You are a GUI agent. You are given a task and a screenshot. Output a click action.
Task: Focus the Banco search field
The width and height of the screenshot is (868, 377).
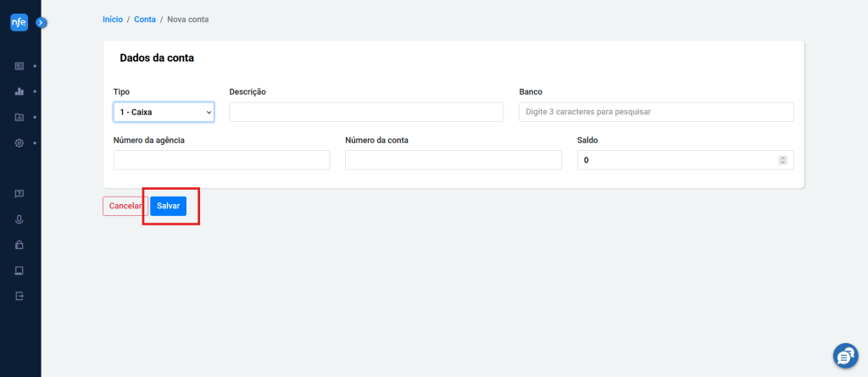pos(656,112)
